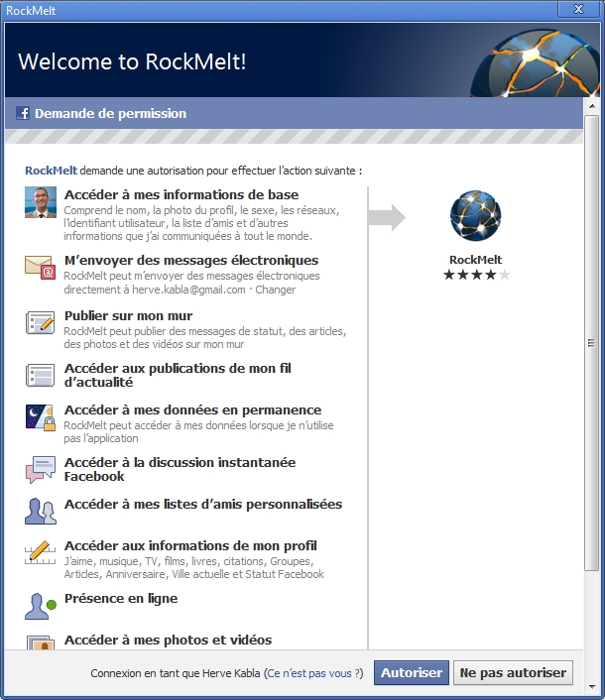Viewport: 605px width, 700px height.
Task: Click the chat bubbles instant discussion icon
Action: pos(41,470)
